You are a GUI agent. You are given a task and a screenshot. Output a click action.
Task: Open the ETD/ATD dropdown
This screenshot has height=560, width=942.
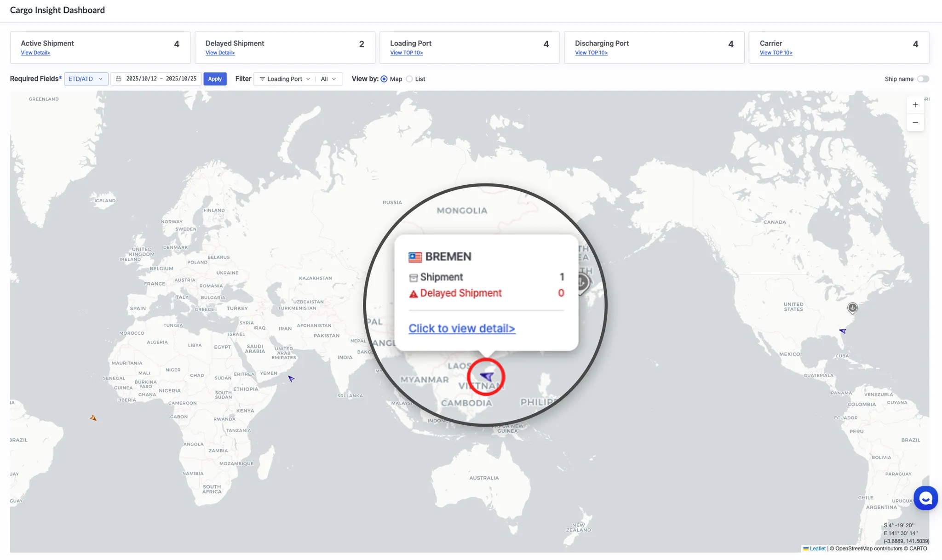(86, 79)
